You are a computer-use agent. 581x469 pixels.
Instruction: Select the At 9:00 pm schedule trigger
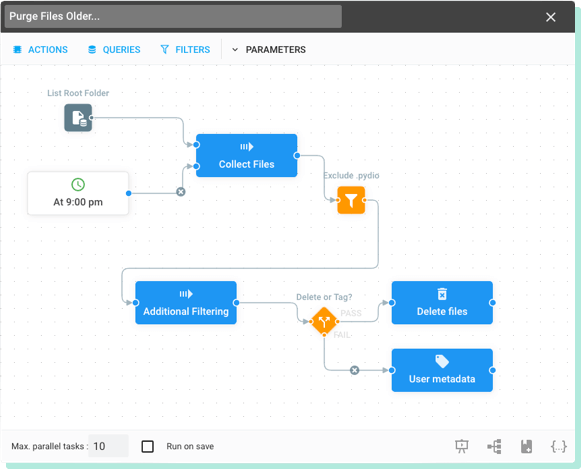[78, 193]
